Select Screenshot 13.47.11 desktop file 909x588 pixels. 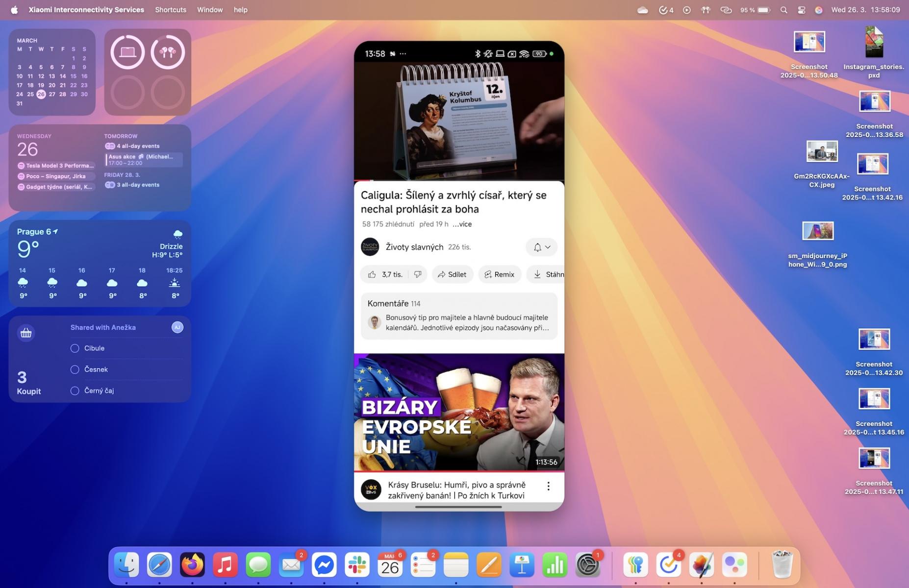point(874,471)
